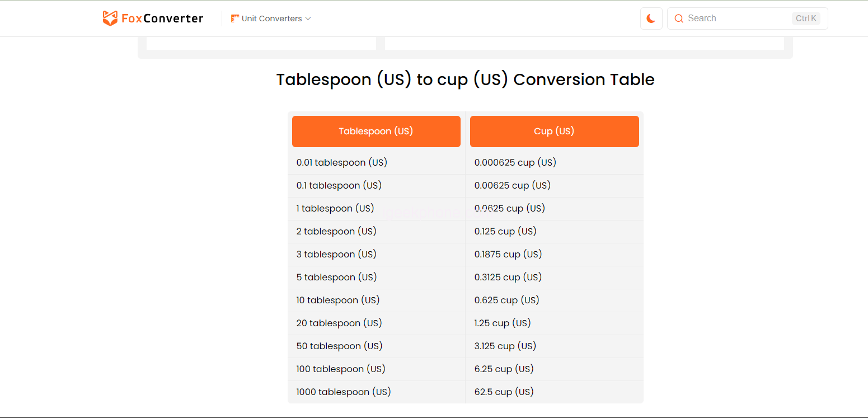Select the 0.0625 cup (US) cell
868x418 pixels.
point(509,209)
